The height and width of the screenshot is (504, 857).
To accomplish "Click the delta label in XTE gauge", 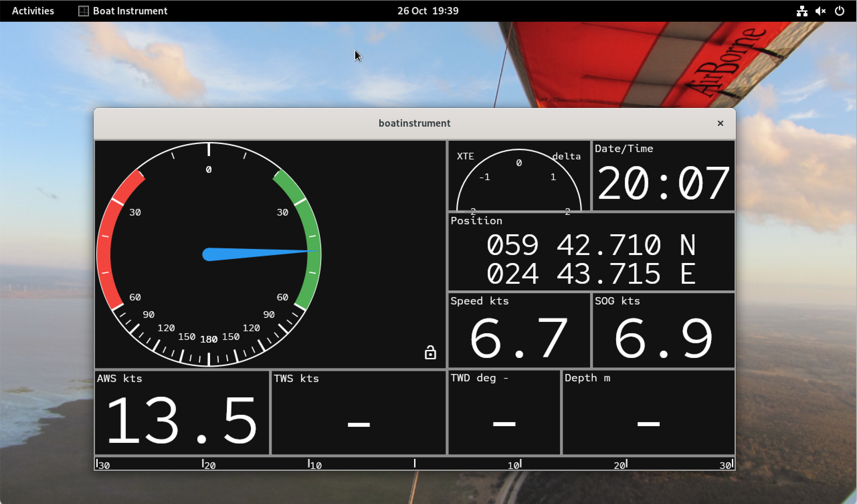I will point(566,156).
